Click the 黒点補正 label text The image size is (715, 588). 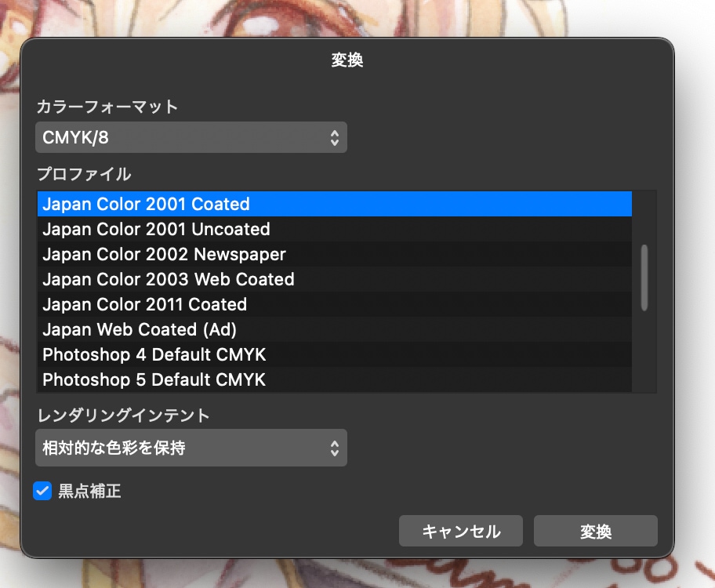[89, 492]
